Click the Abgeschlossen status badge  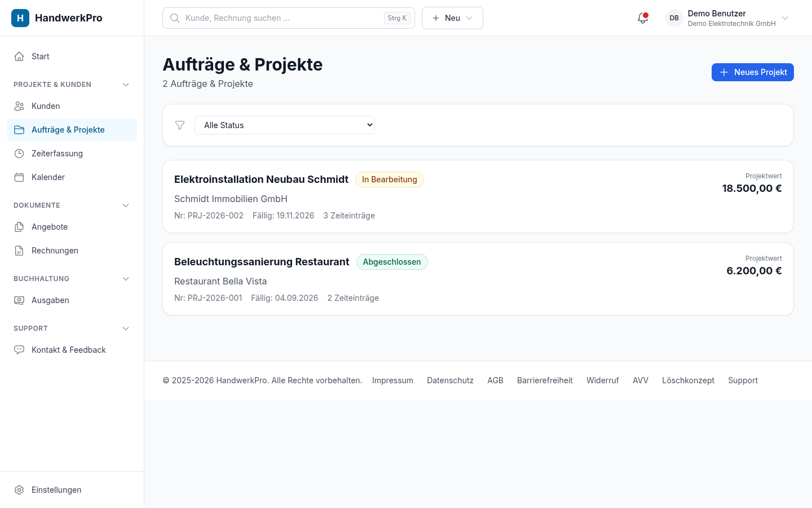point(392,262)
